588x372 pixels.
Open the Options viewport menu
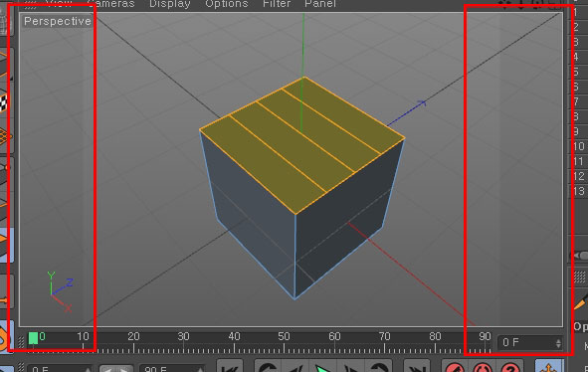(227, 4)
